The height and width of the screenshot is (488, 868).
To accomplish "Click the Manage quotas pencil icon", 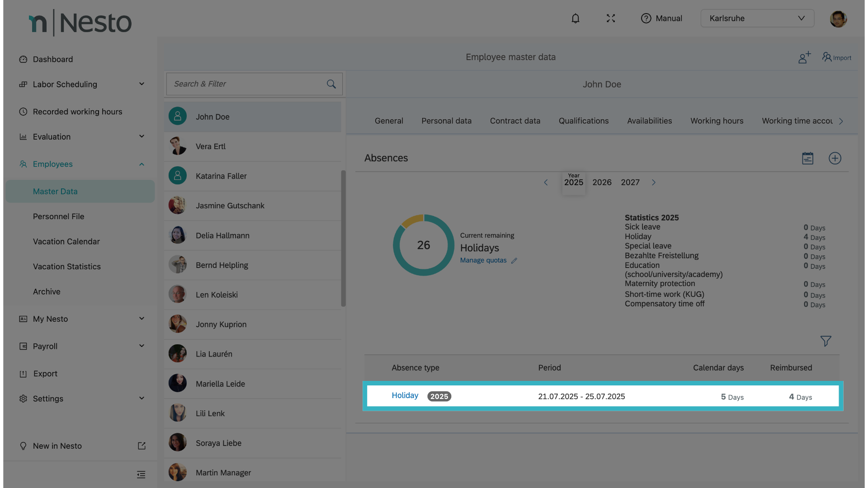I will pos(514,261).
